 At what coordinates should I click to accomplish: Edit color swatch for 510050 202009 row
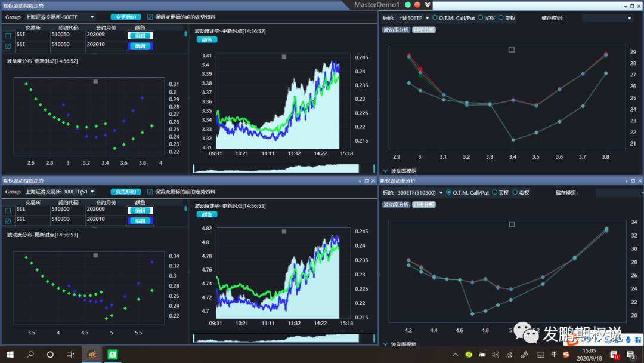tap(140, 36)
